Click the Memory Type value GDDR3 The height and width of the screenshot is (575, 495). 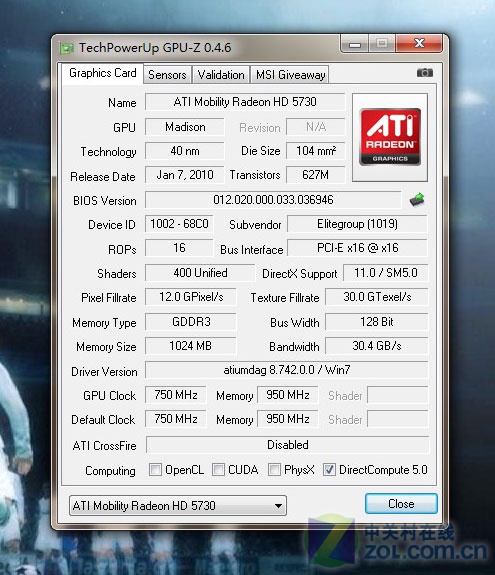pyautogui.click(x=191, y=322)
